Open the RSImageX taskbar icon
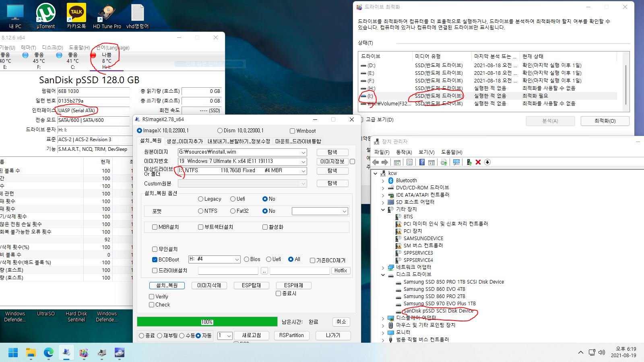The image size is (644, 362). pyautogui.click(x=66, y=353)
